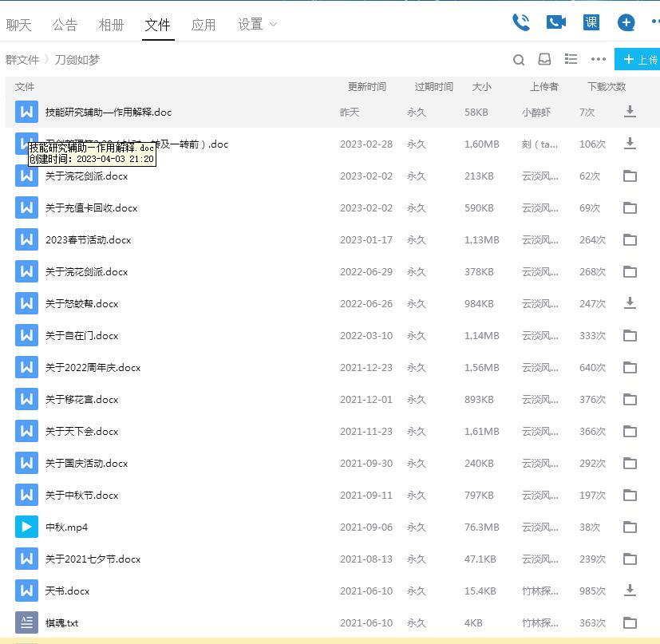Screen dimensions: 660x644
Task: Click the video file icon for 中秋.mp4
Action: [26, 527]
